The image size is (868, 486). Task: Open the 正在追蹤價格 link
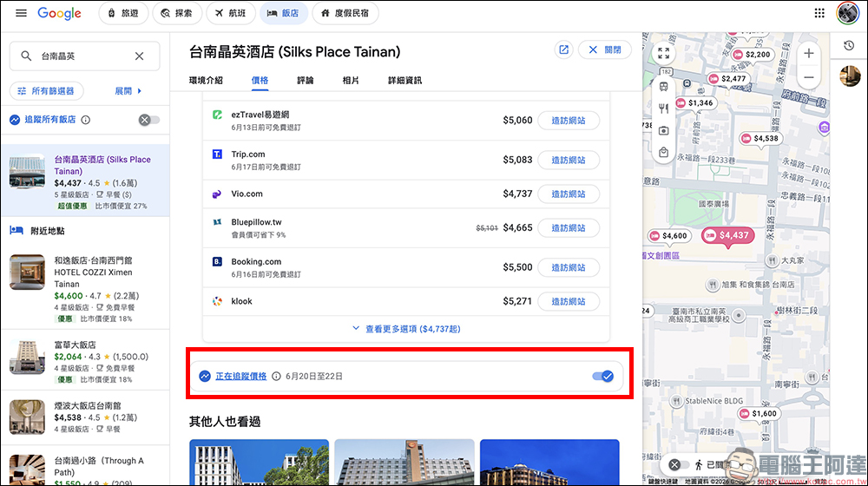point(240,377)
